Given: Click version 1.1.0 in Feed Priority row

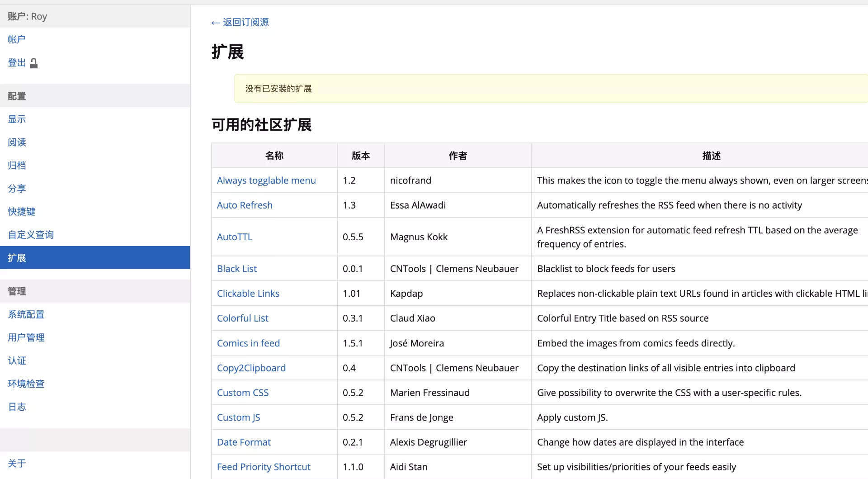Looking at the screenshot, I should tap(353, 467).
